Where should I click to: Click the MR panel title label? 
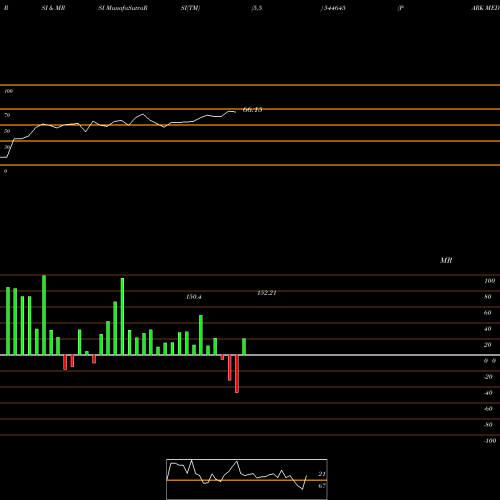coord(446,260)
